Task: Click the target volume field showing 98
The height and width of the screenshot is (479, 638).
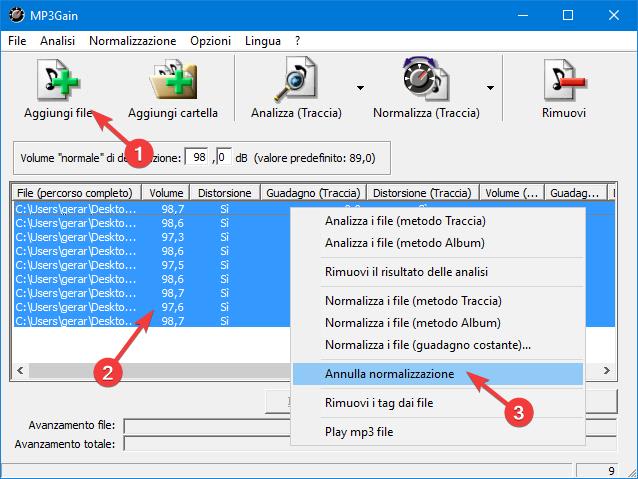Action: point(197,157)
